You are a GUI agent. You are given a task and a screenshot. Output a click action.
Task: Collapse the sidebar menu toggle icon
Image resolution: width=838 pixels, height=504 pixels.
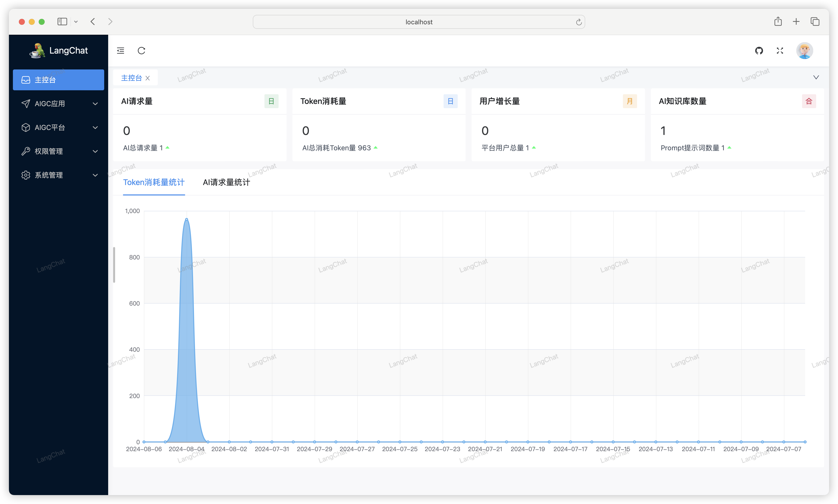pos(121,51)
